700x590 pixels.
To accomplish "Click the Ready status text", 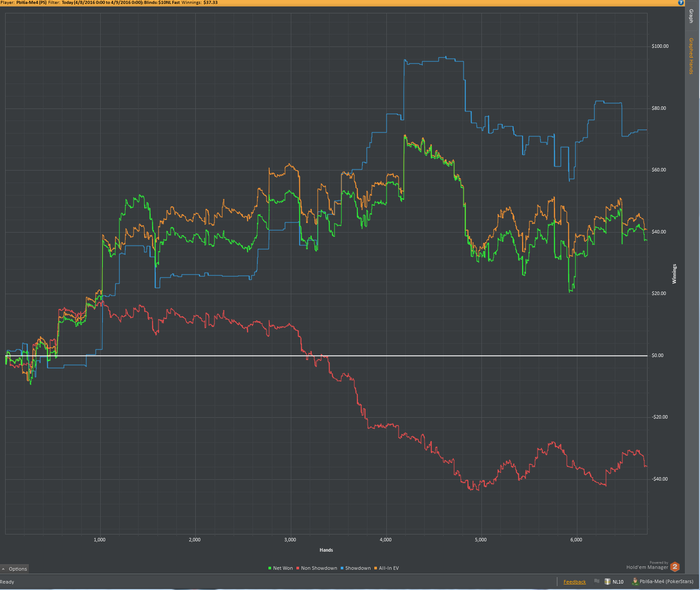I will (x=7, y=582).
